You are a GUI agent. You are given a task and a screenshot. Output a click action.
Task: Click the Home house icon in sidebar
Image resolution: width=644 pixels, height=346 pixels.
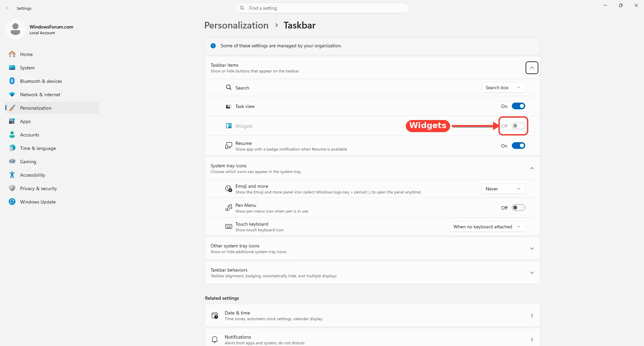(x=12, y=54)
